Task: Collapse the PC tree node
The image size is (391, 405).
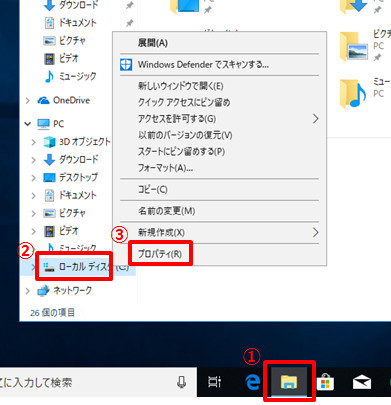Action: click(x=28, y=124)
